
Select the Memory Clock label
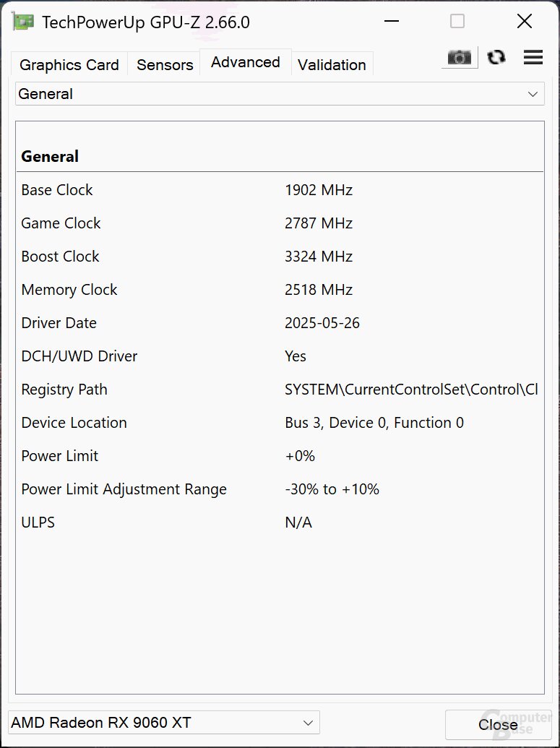tap(69, 290)
